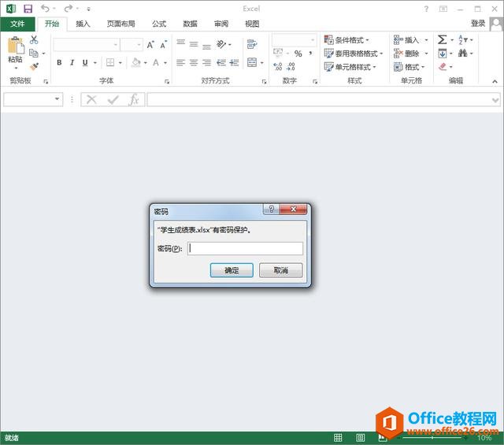
Task: Click the Fill Color bucket icon
Action: pyautogui.click(x=136, y=62)
